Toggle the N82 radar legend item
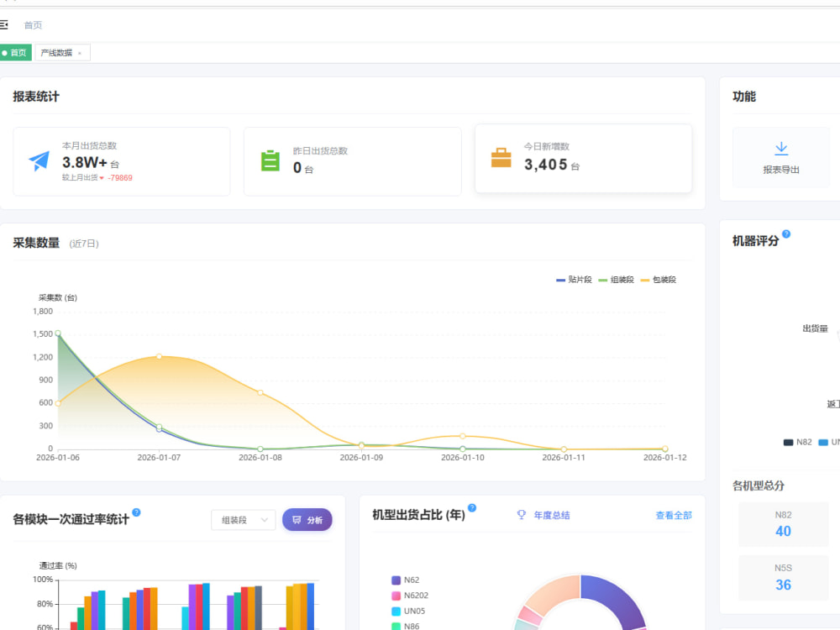 [798, 443]
